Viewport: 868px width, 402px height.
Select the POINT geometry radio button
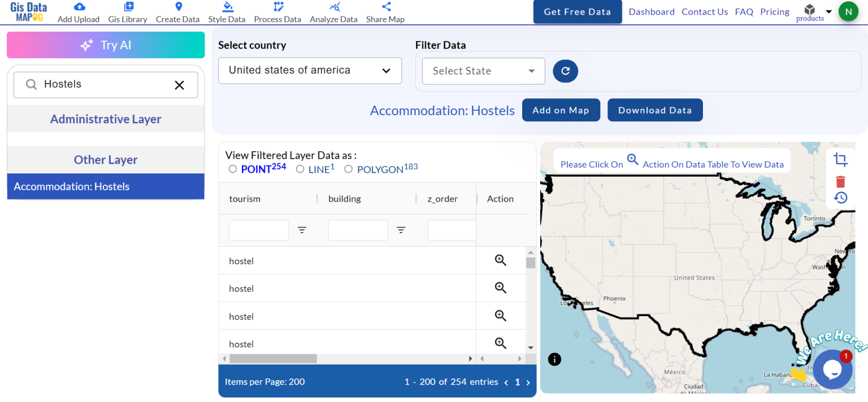tap(232, 168)
